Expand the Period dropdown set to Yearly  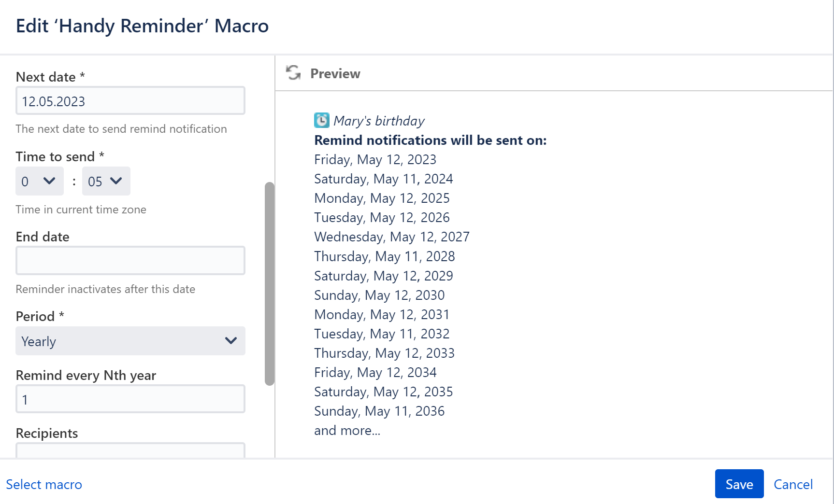click(x=130, y=341)
